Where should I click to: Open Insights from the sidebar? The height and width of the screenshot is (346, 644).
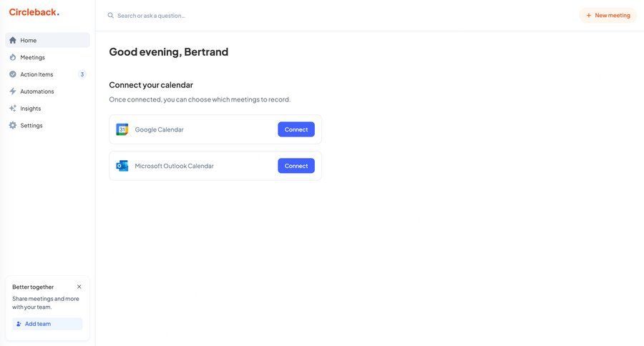pos(31,109)
